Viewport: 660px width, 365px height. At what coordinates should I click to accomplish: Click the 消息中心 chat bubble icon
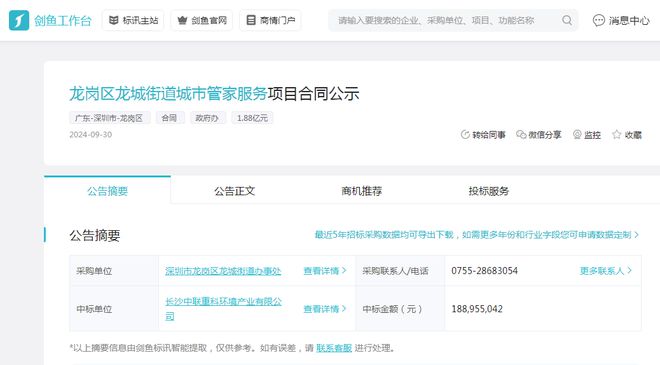coord(599,20)
